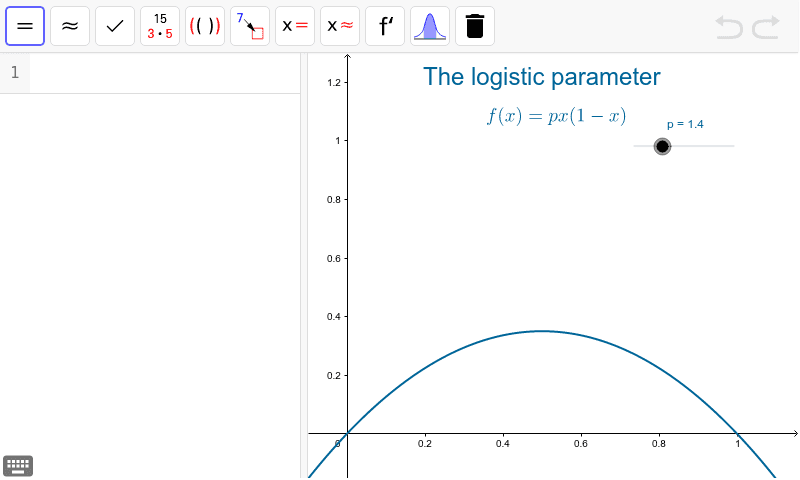The height and width of the screenshot is (480, 800).
Task: Select the Keep Input checkmark tool
Action: click(115, 26)
